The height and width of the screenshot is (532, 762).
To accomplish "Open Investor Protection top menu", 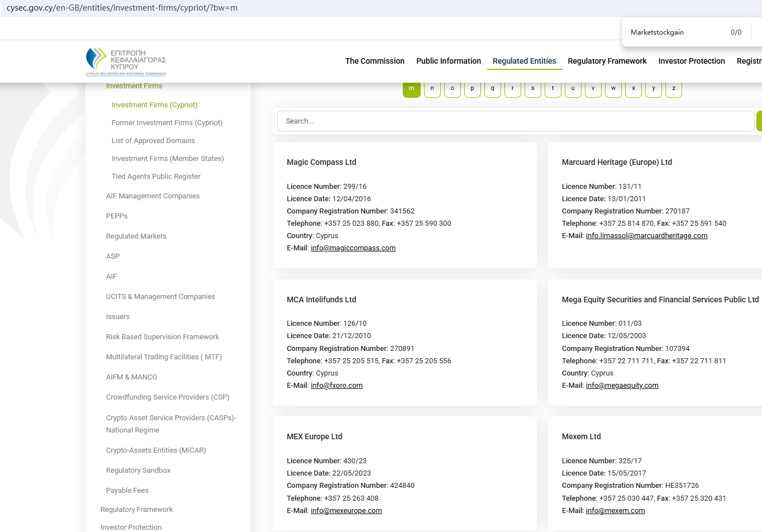I will (x=691, y=61).
